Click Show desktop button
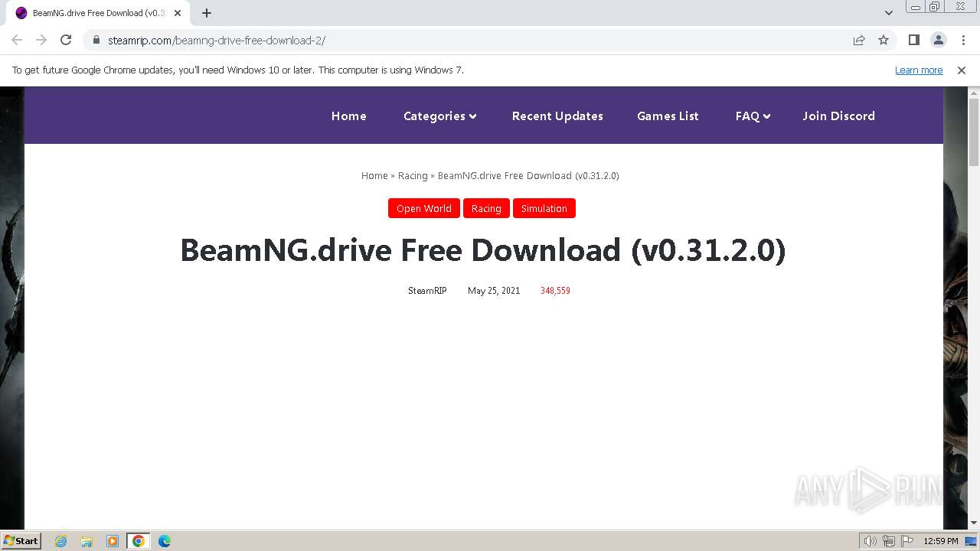This screenshot has width=980, height=551. click(x=972, y=541)
